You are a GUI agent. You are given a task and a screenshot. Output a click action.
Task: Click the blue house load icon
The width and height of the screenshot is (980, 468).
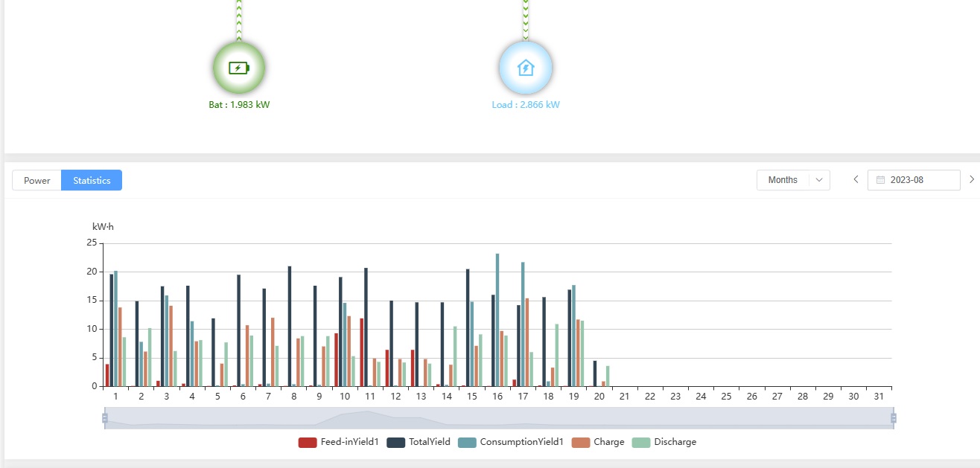click(526, 68)
